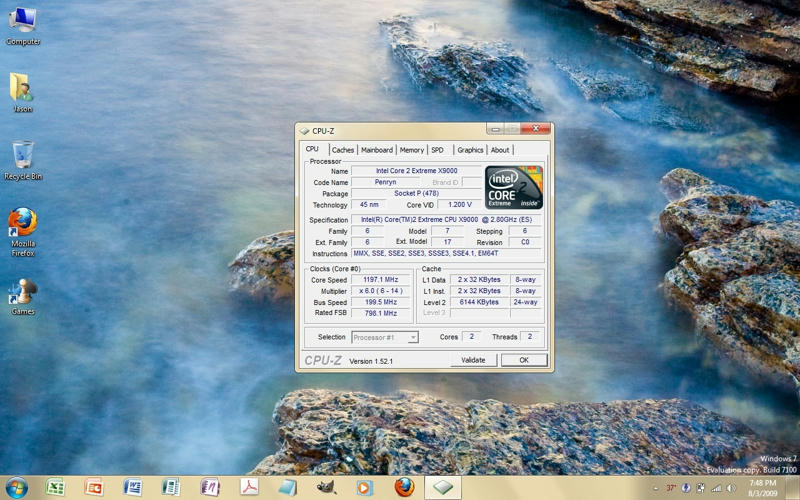Click the 24-way Level 2 value
The image size is (800, 500).
(526, 302)
